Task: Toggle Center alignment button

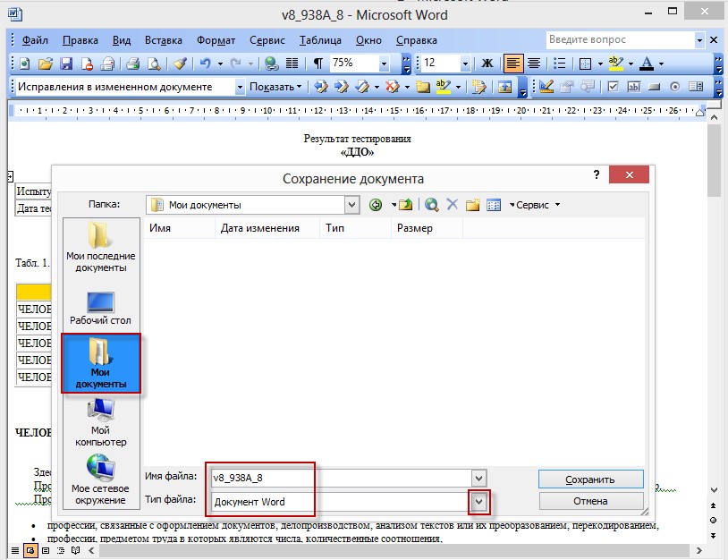Action: [x=534, y=64]
